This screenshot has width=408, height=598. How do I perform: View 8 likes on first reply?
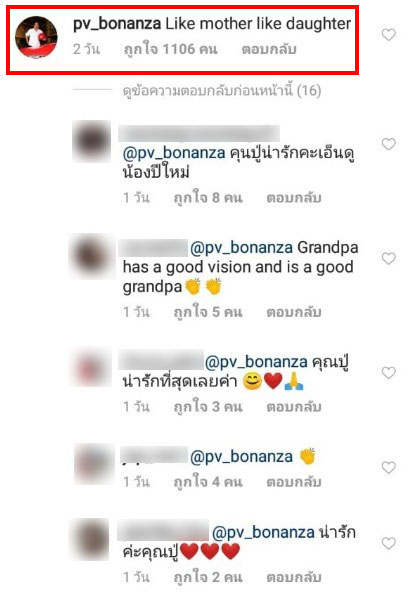pyautogui.click(x=208, y=198)
